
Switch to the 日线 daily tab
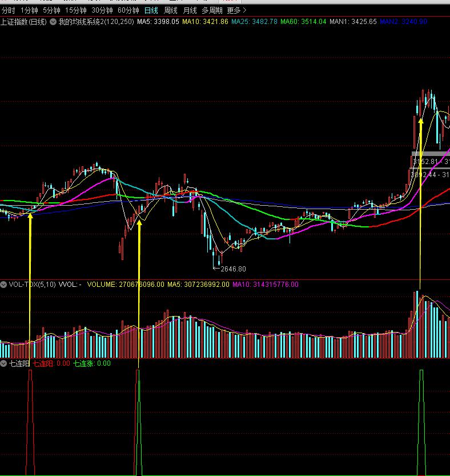(x=151, y=11)
